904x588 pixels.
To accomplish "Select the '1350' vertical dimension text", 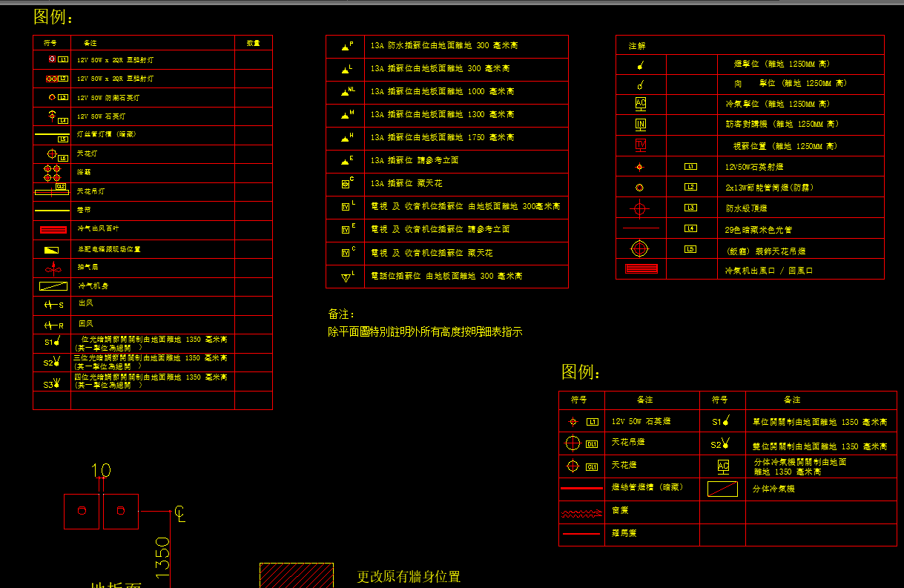I will point(162,557).
